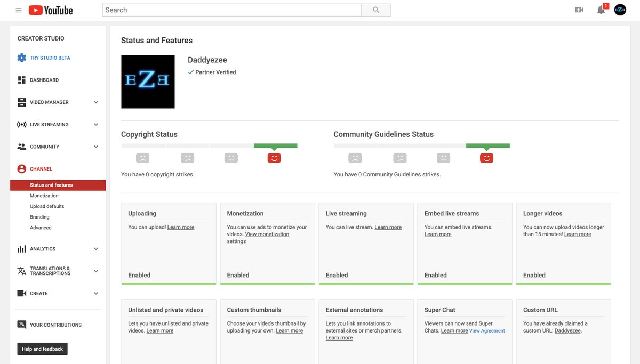Open View Agreement link in Super Chat
Viewport: 640px width, 364px height.
487,331
